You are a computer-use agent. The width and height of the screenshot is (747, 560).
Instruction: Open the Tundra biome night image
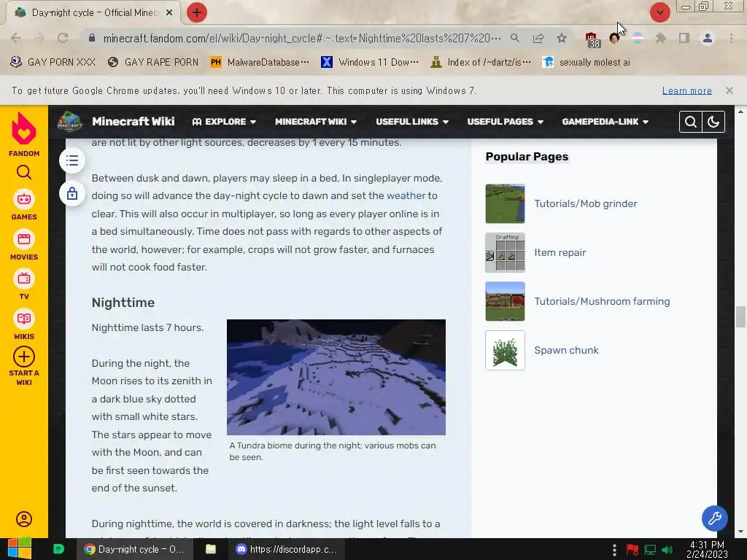(x=336, y=377)
